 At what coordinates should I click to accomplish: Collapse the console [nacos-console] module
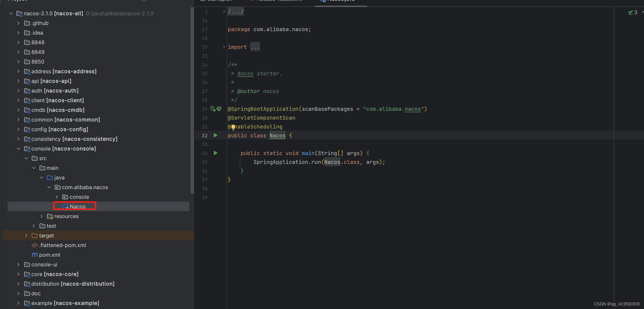click(19, 149)
